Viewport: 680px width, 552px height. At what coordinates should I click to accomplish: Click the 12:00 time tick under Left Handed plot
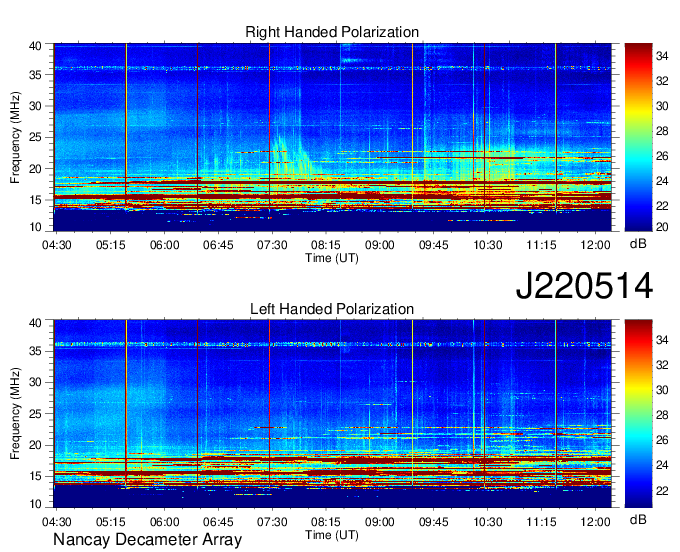coord(595,522)
